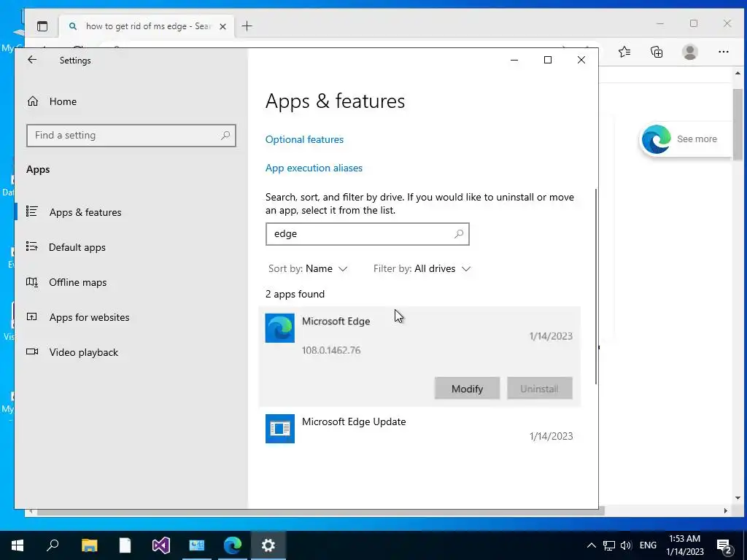
Task: Switch to the 'how to get rid of ms edge' tab
Action: [146, 26]
